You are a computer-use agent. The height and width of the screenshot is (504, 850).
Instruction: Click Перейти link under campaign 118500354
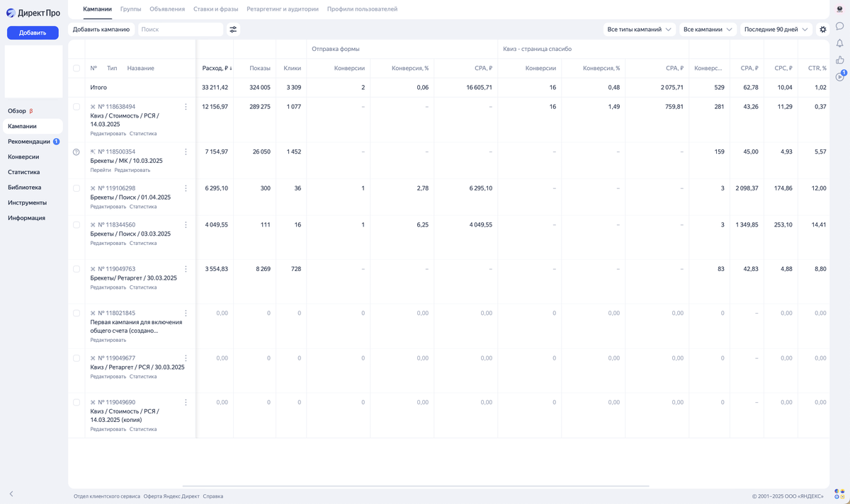[101, 170]
